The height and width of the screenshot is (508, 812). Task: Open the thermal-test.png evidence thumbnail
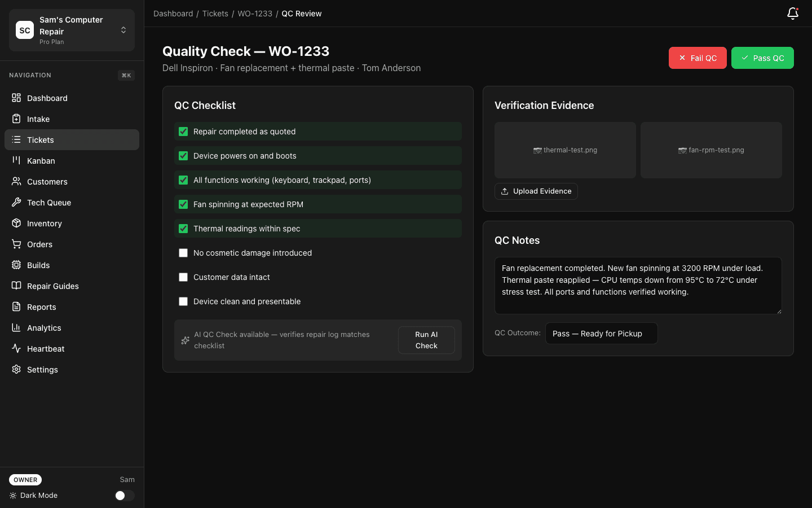[565, 150]
